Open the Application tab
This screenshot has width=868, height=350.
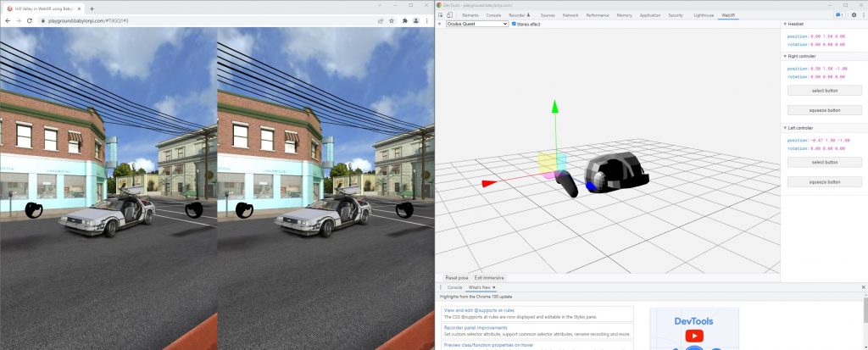pyautogui.click(x=650, y=15)
